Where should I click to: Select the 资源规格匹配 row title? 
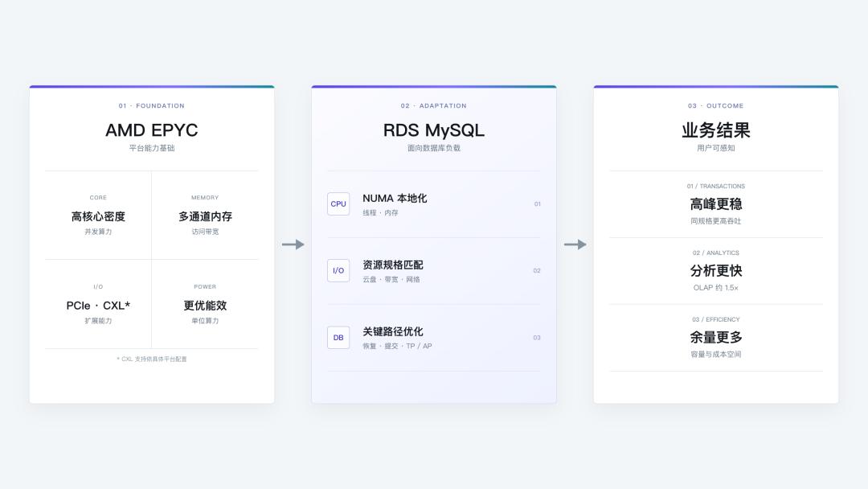(393, 265)
